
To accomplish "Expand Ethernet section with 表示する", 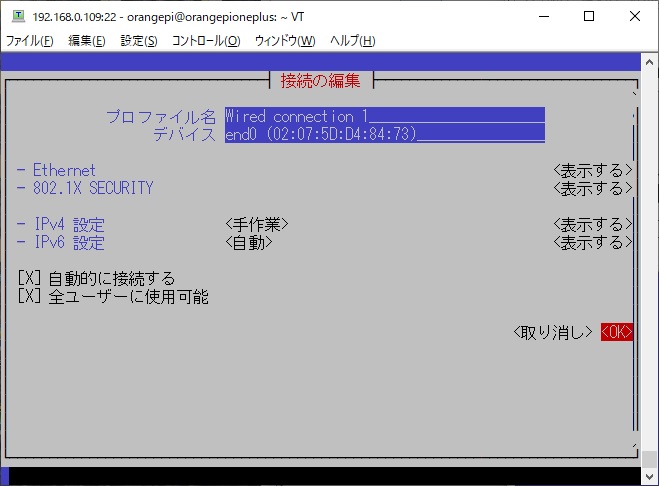I will [593, 170].
